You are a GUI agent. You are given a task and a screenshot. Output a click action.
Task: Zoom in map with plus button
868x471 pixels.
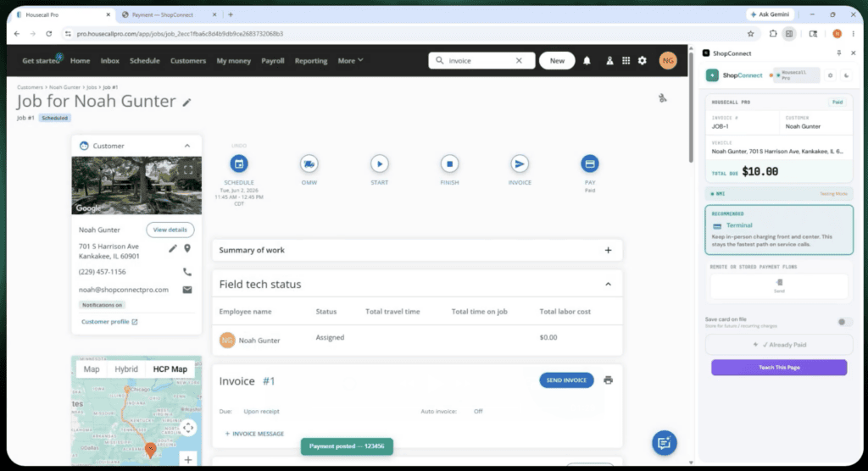point(188,459)
